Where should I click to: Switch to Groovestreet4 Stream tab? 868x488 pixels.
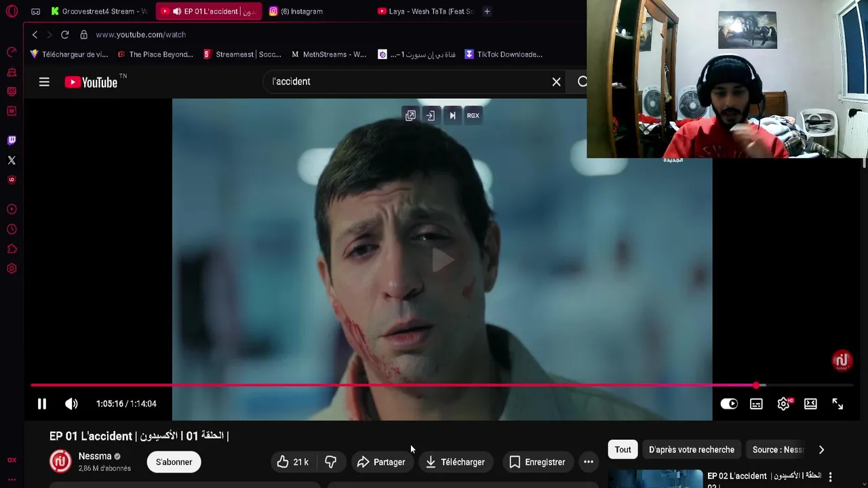point(99,12)
